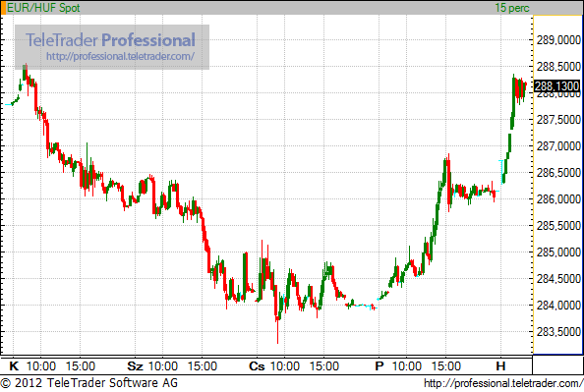The height and width of the screenshot is (392, 584).
Task: Select the 15 perc interval label
Action: [x=512, y=8]
